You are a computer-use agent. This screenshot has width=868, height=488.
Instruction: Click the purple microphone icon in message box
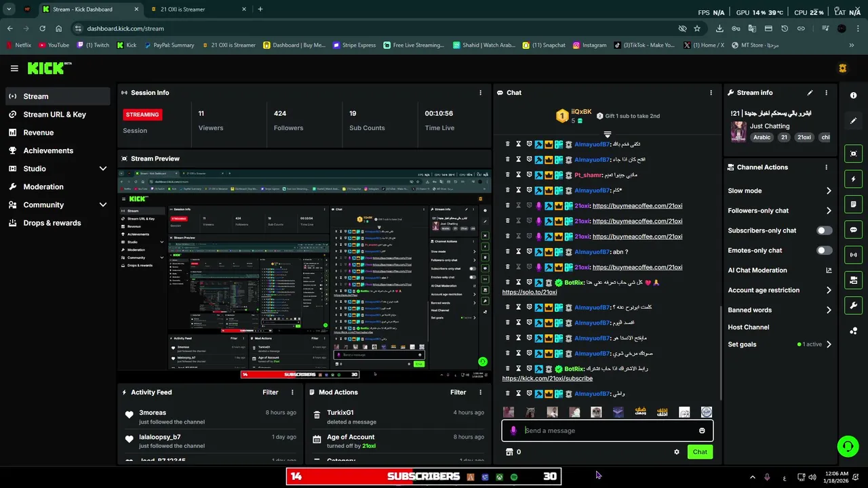pyautogui.click(x=513, y=430)
